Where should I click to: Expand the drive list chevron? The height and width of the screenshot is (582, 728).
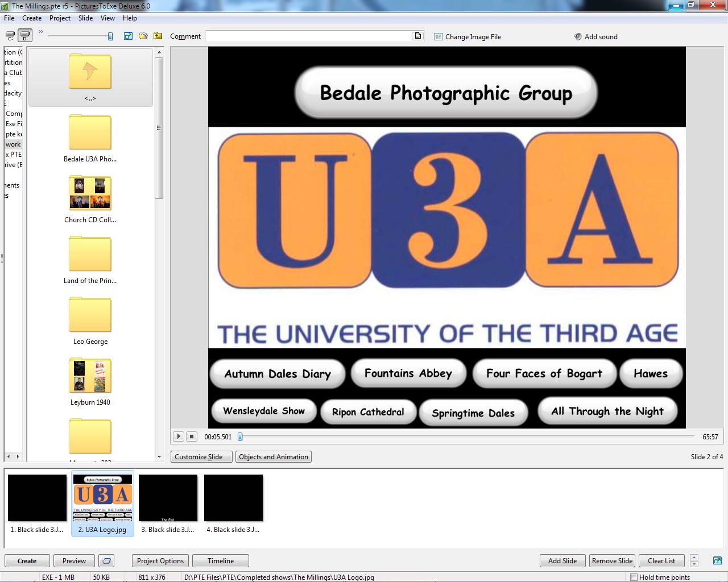(x=41, y=31)
